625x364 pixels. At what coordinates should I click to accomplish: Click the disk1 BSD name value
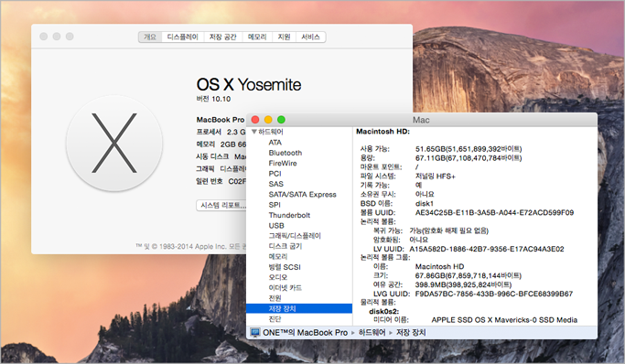(425, 204)
